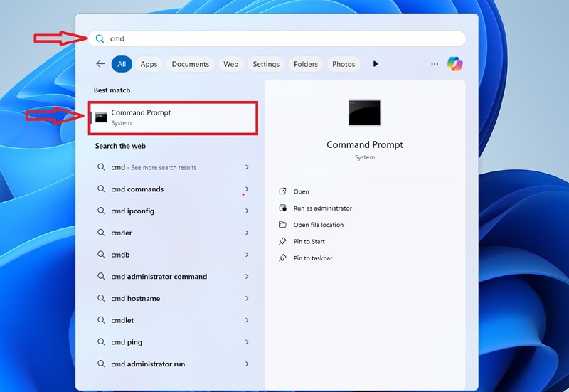Expand chevron for cmdb
This screenshot has width=569, height=392.
247,255
